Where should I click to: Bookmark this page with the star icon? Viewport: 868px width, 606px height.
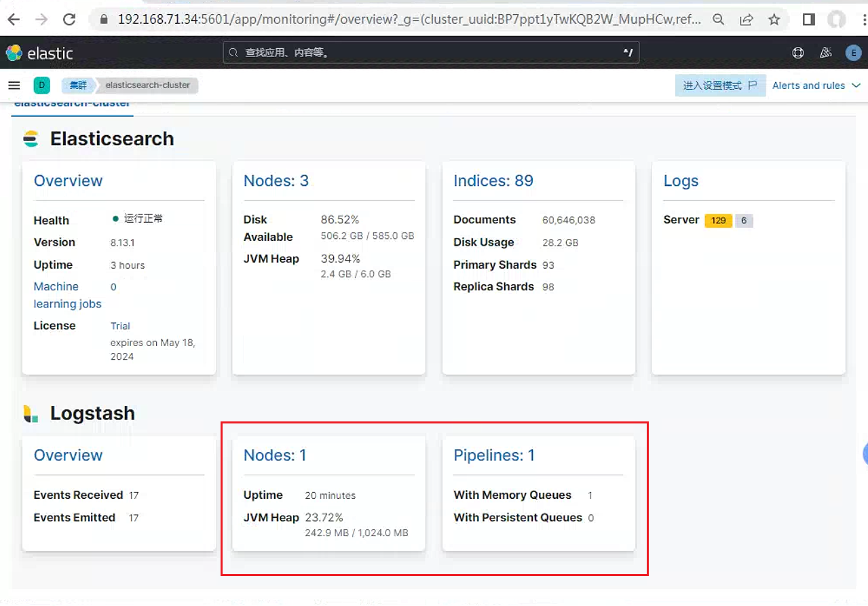[774, 20]
